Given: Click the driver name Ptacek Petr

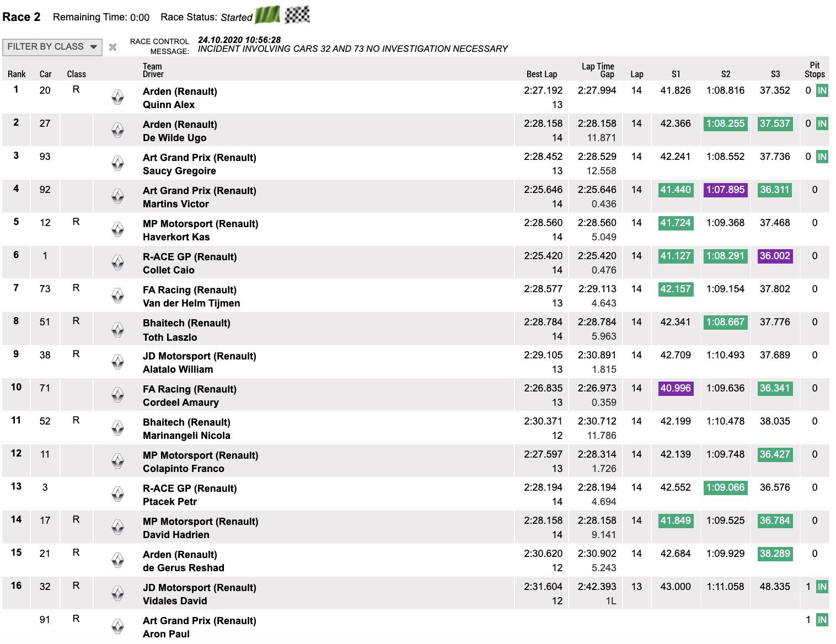Looking at the screenshot, I should click(x=170, y=502).
